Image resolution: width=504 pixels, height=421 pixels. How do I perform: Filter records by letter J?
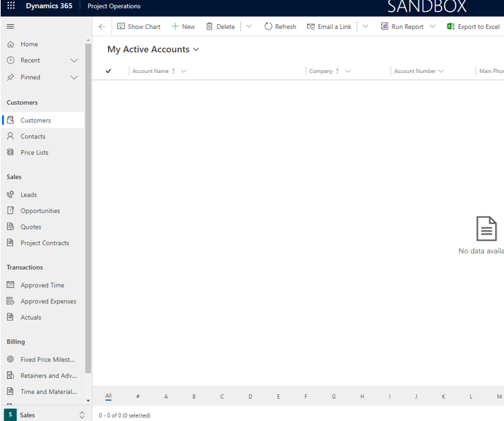(416, 397)
